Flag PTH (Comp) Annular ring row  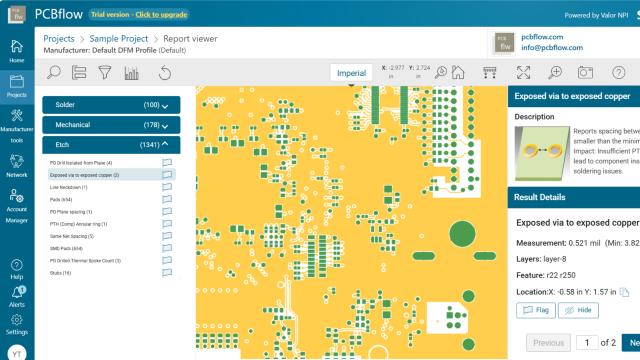(167, 224)
